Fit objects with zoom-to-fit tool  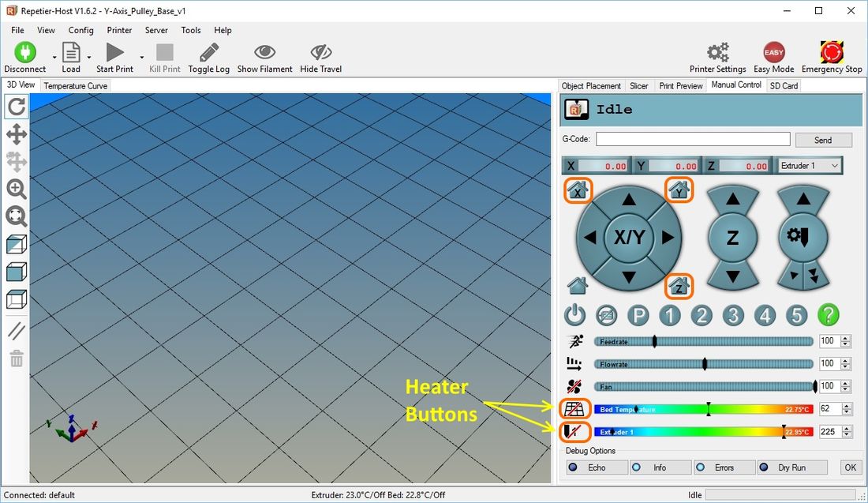[17, 216]
